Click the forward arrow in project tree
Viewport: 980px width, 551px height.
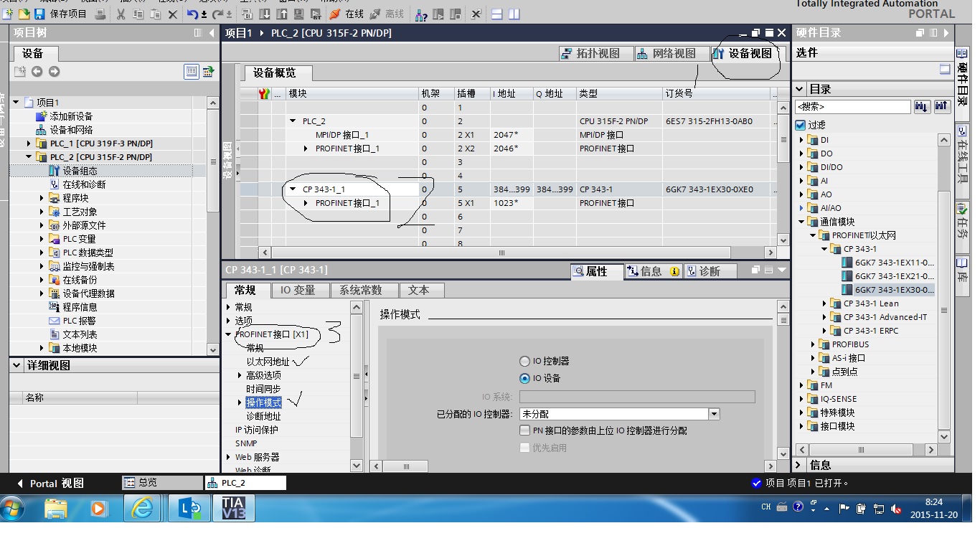point(54,71)
